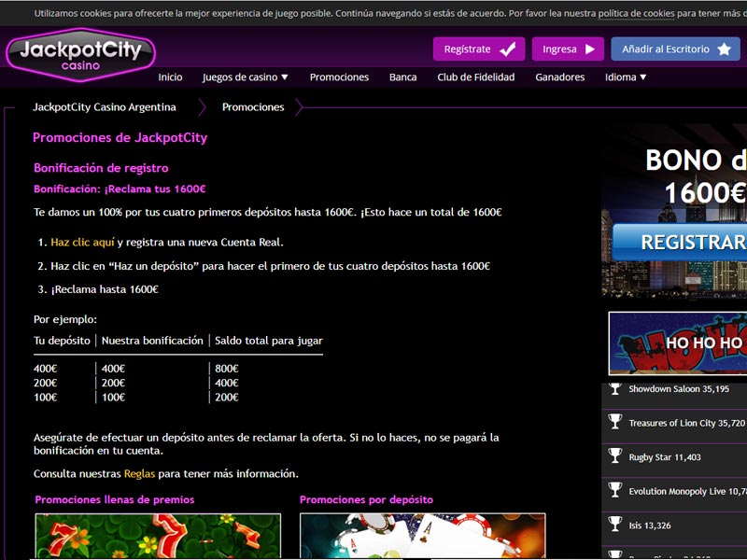Click the JackpotCity casino logo
The width and height of the screenshot is (747, 560).
tap(80, 52)
